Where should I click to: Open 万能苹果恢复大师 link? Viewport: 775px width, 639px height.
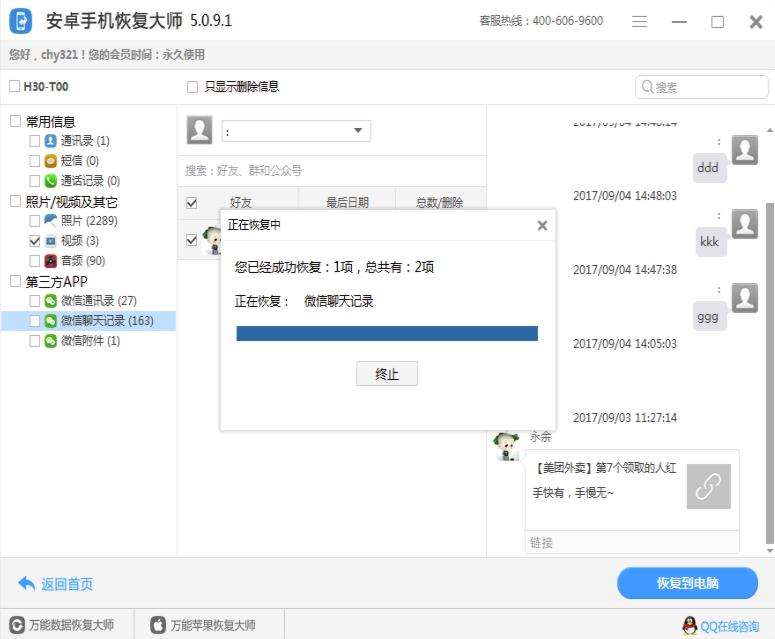(213, 625)
